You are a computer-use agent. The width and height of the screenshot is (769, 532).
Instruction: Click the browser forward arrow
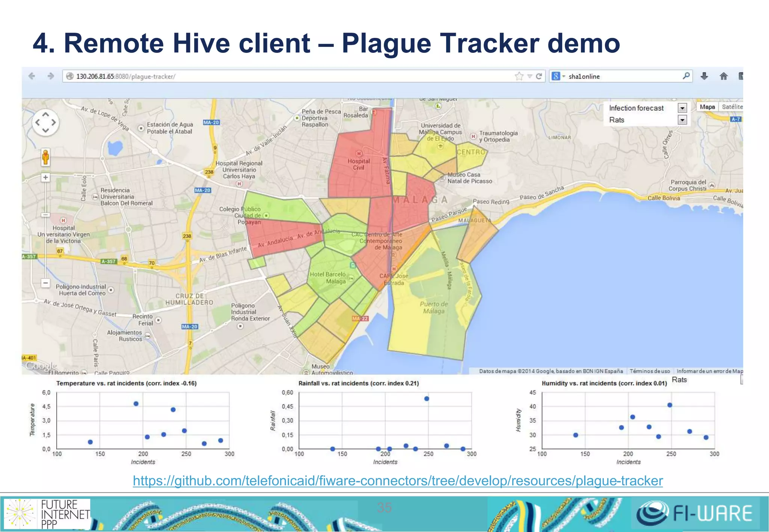click(x=51, y=76)
